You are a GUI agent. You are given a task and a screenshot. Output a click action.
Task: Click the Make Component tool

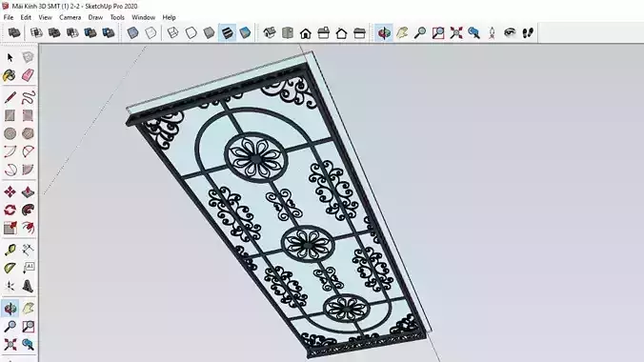(28, 57)
